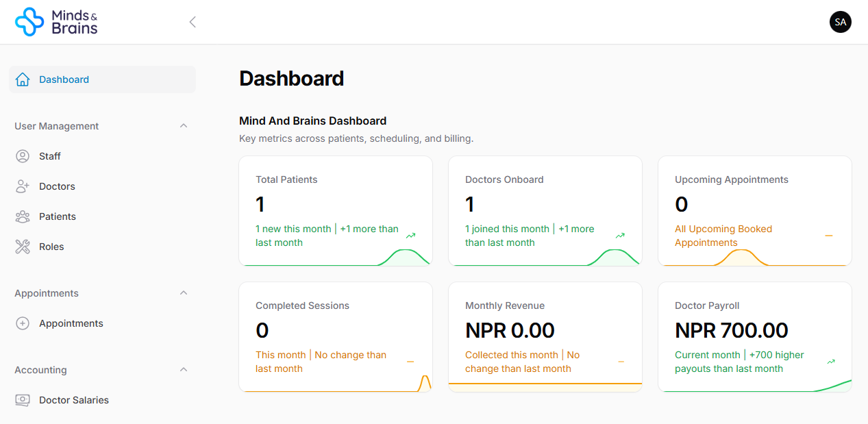The image size is (868, 424).
Task: Open the Patients menu link
Action: pyautogui.click(x=58, y=216)
